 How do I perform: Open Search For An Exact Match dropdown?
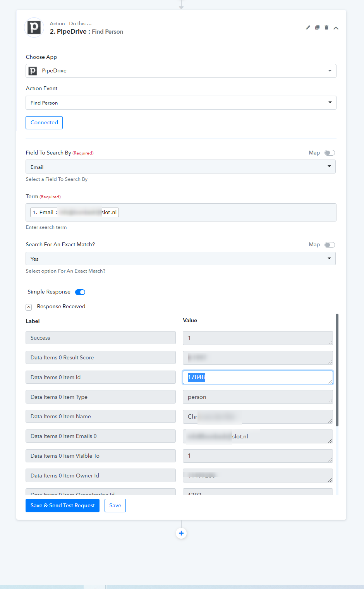[180, 259]
